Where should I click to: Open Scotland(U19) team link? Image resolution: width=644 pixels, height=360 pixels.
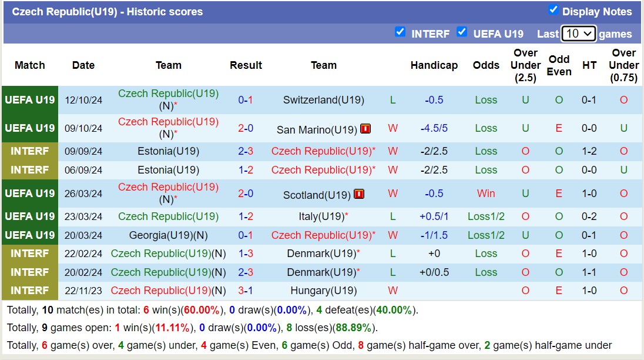pos(317,194)
